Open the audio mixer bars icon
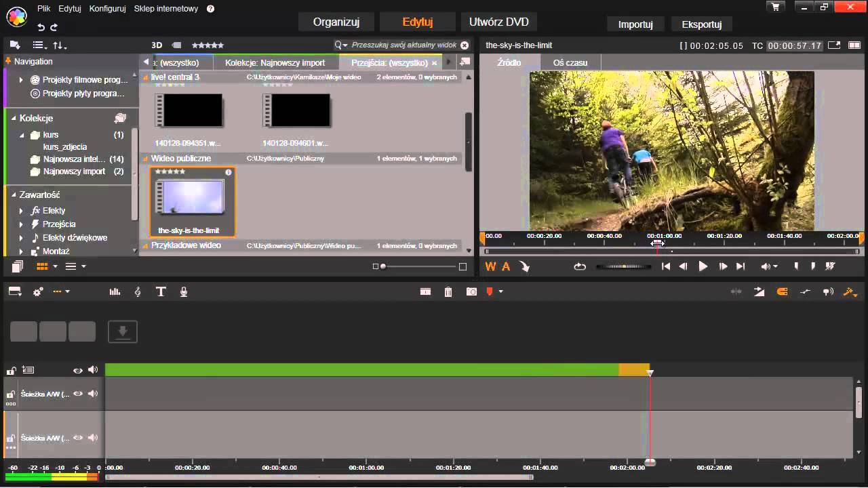Screen dimensions: 868x488 [x=115, y=291]
